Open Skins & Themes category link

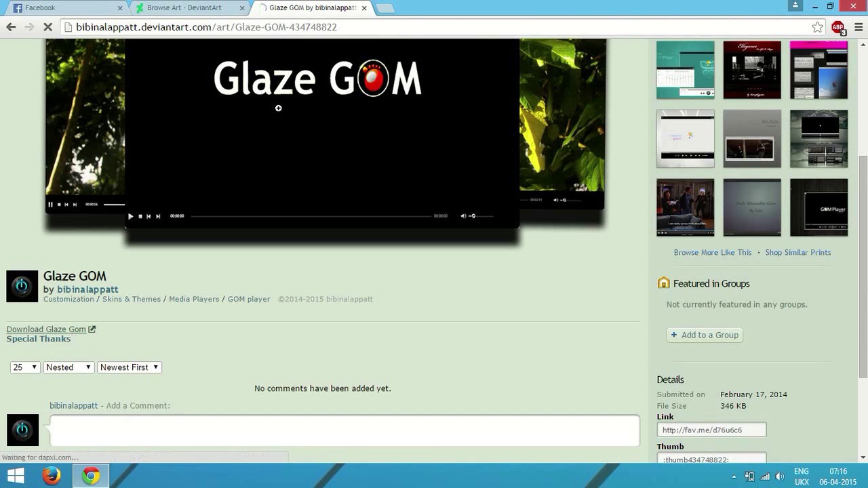tap(132, 299)
